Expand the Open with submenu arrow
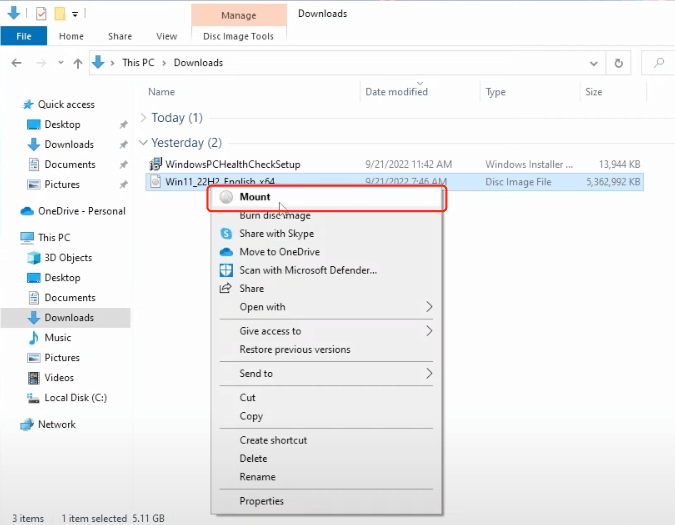This screenshot has height=525, width=675. point(429,307)
